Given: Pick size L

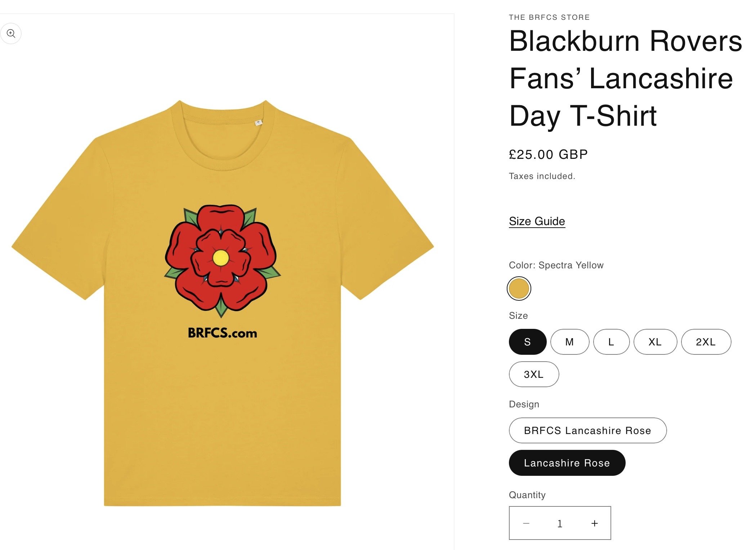Looking at the screenshot, I should click(x=611, y=342).
